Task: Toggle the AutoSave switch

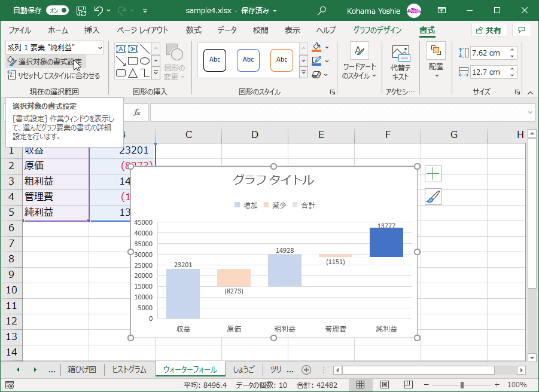Action: [x=57, y=11]
